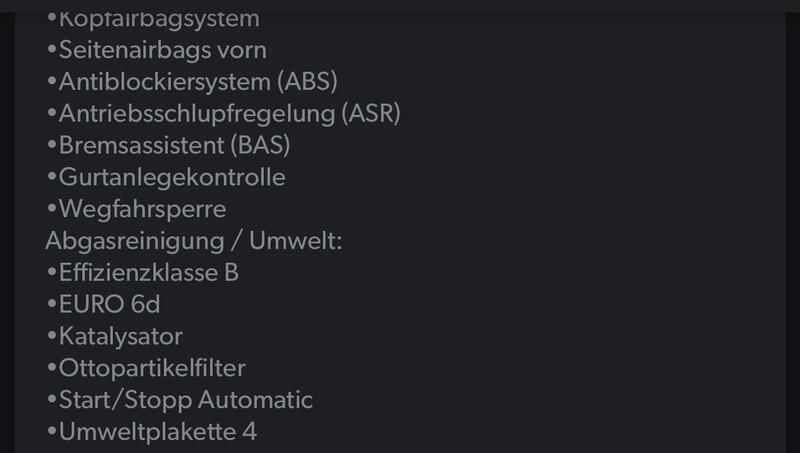Select the Start/Stopp Automatic line
This screenshot has width=800, height=453.
click(x=180, y=400)
